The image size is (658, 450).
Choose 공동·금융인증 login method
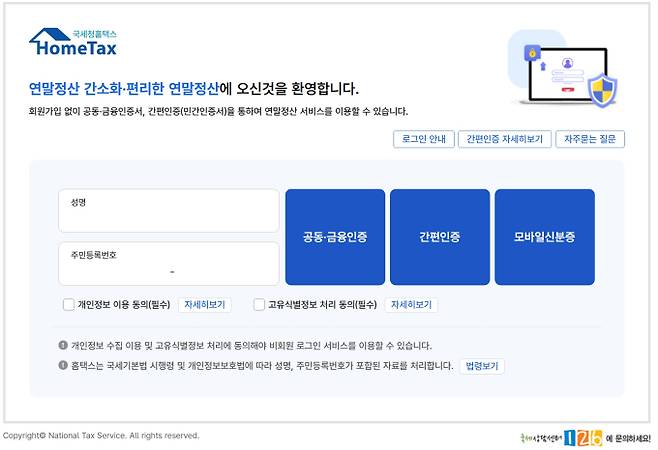(x=335, y=237)
